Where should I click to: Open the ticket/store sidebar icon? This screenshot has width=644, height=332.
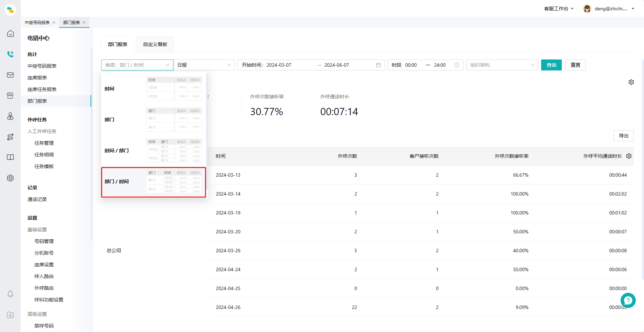tap(10, 96)
